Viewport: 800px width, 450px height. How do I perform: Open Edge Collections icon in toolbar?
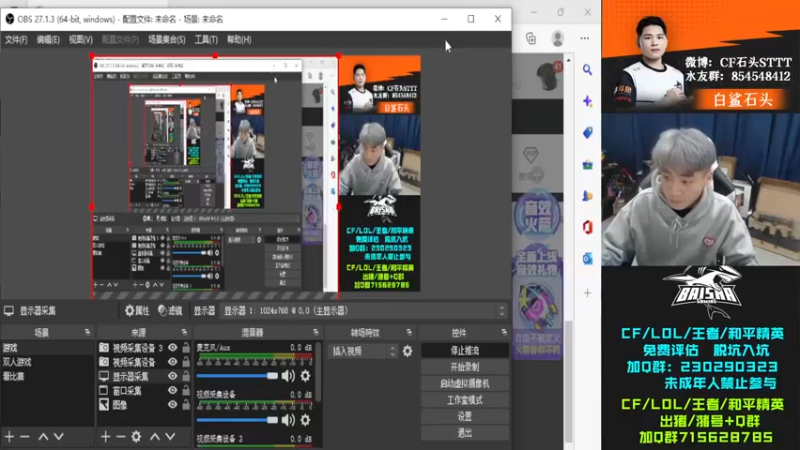(x=531, y=38)
